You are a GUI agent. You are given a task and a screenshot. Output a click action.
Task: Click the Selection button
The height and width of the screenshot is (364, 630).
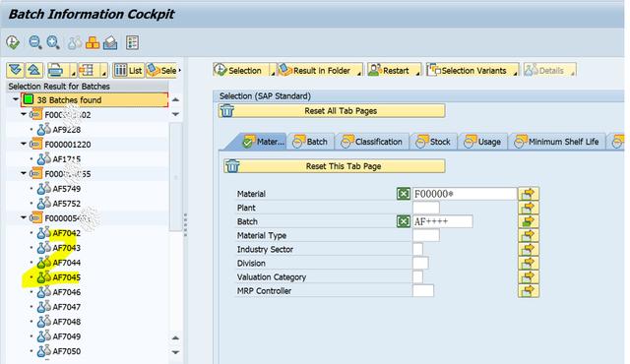pyautogui.click(x=241, y=70)
